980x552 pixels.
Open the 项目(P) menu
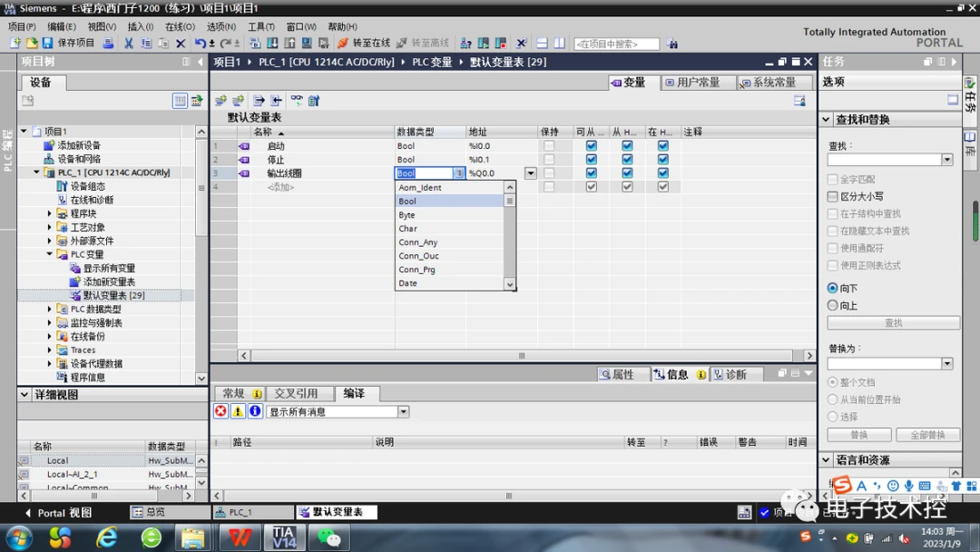coord(22,26)
